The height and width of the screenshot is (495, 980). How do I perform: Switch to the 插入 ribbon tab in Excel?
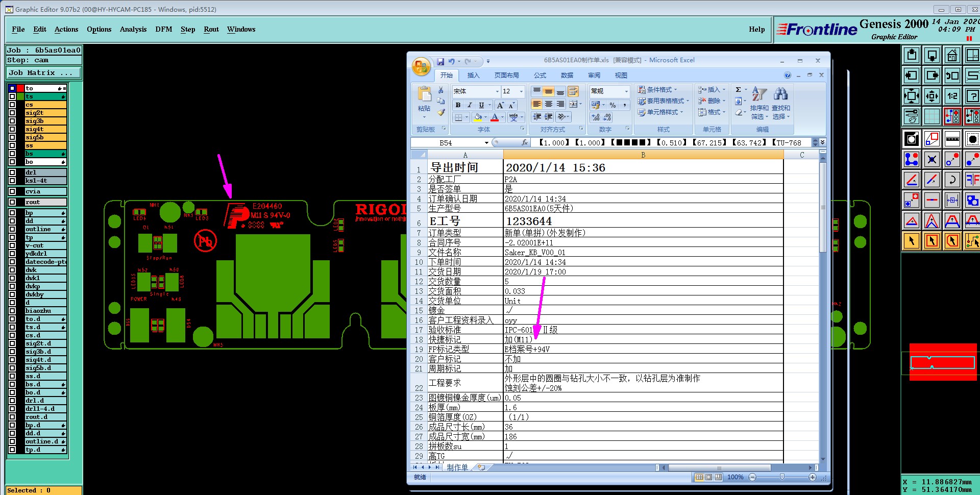pos(473,76)
